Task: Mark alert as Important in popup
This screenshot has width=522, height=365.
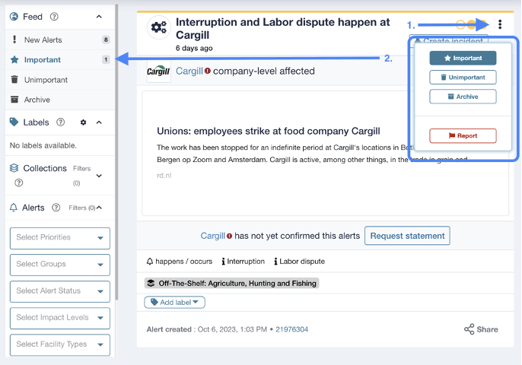Action: tap(463, 58)
